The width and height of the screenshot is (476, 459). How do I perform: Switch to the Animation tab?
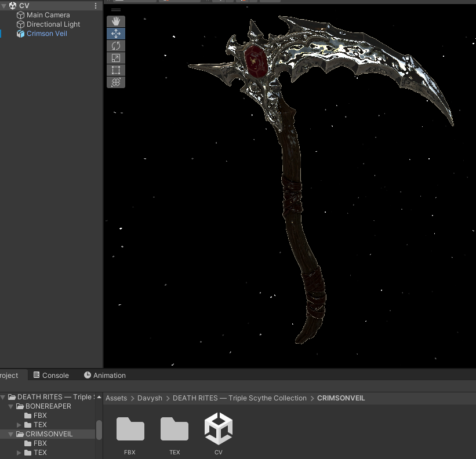coord(105,376)
